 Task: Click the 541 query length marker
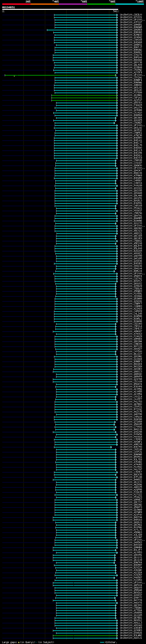point(115,11)
